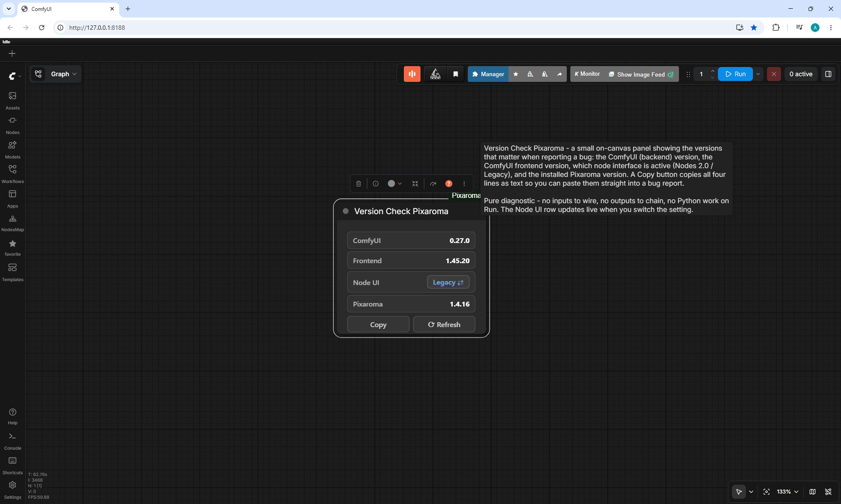This screenshot has height=504, width=841.
Task: Open the keyboard Shortcuts panel
Action: coord(12,465)
